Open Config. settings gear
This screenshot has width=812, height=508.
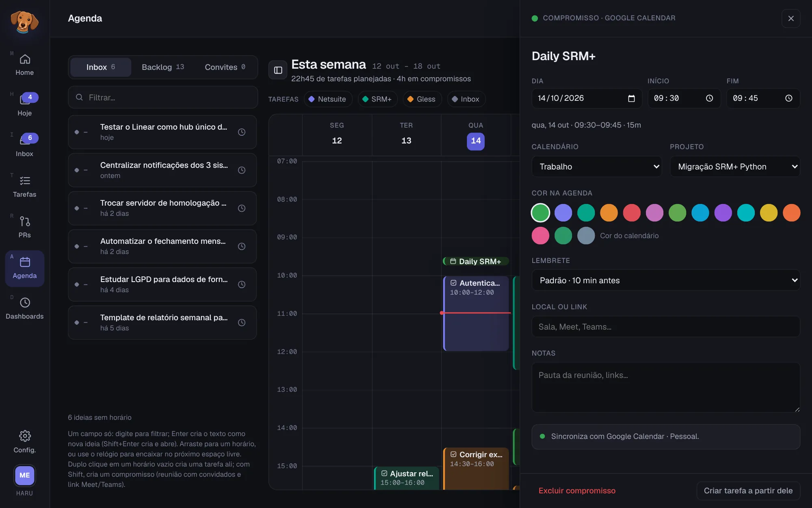[25, 442]
